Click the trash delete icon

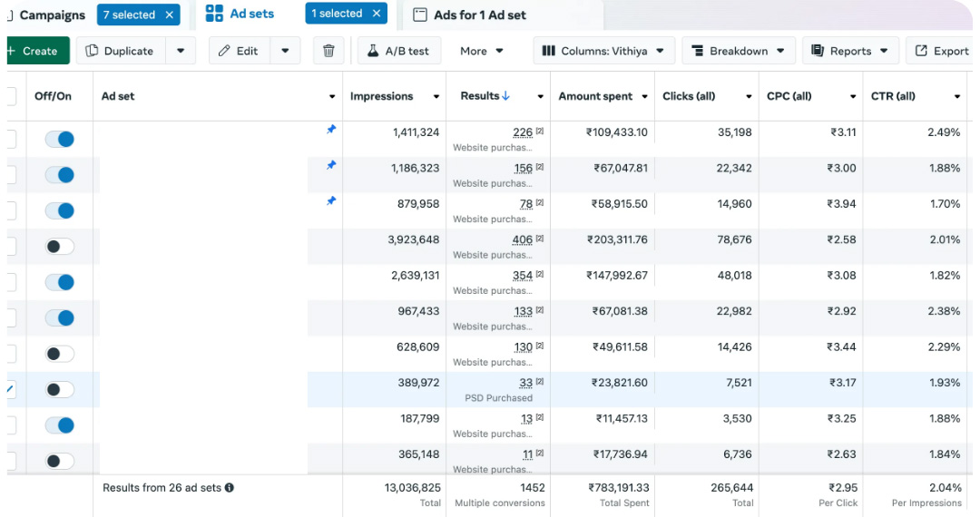click(328, 51)
